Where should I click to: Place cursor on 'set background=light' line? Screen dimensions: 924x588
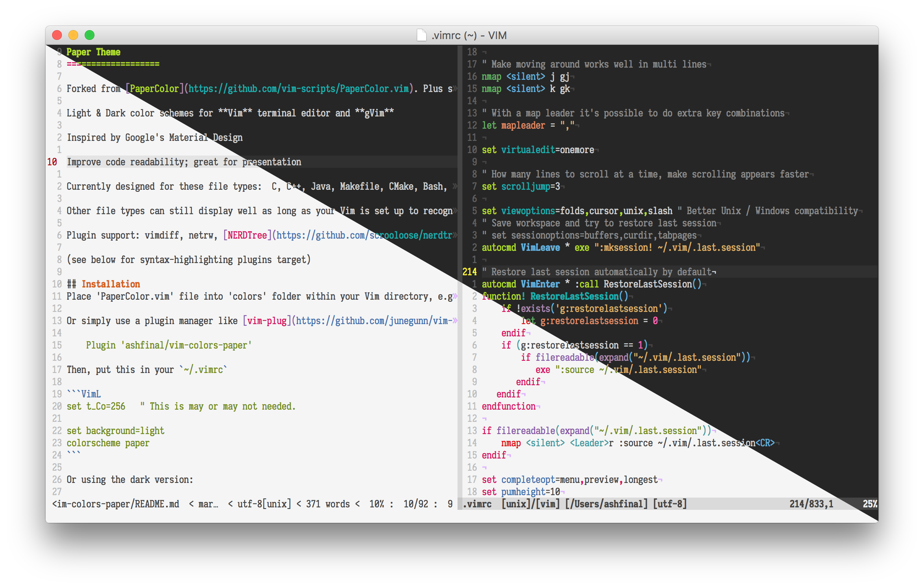pos(115,431)
